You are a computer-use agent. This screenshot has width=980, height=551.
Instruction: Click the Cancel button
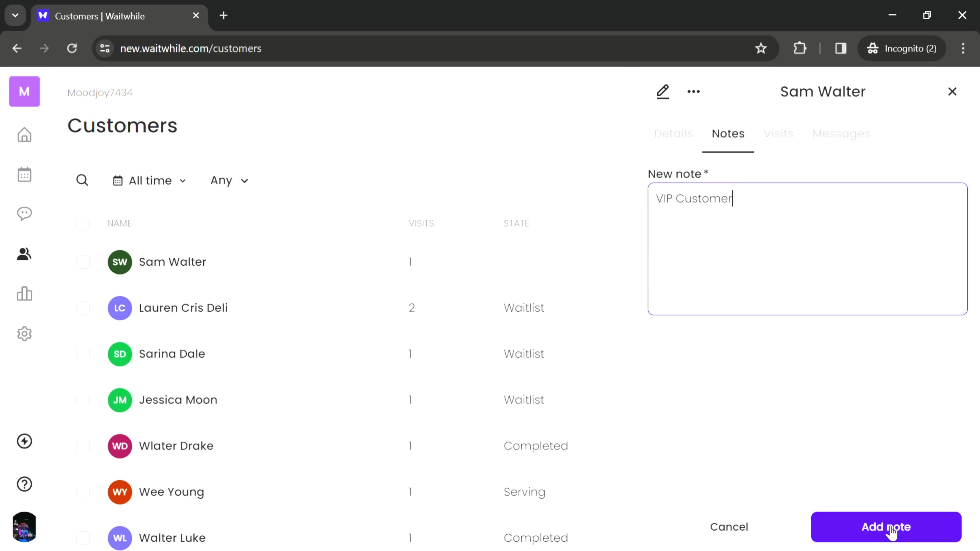pos(729,527)
